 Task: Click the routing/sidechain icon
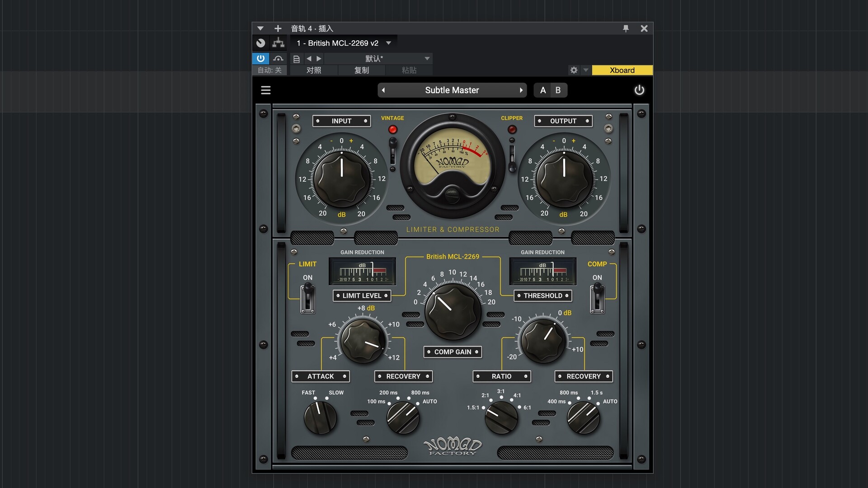point(278,43)
